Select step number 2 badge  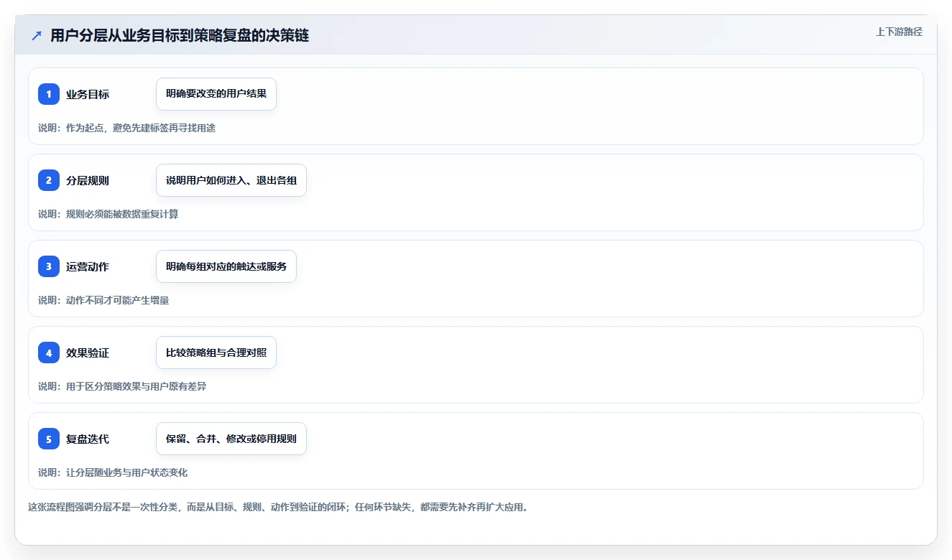point(49,180)
